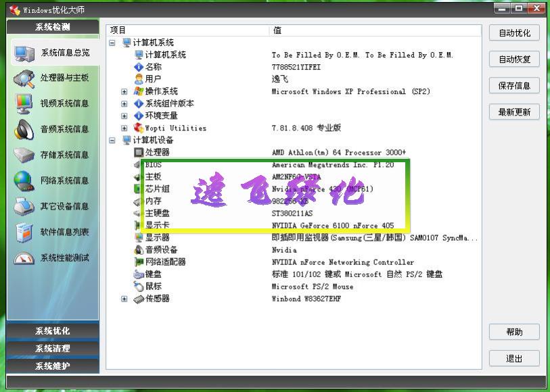Screen dimensions: 550x392
Task: Open 系统信息总览 monitor icon in sidebar
Action: click(24, 53)
